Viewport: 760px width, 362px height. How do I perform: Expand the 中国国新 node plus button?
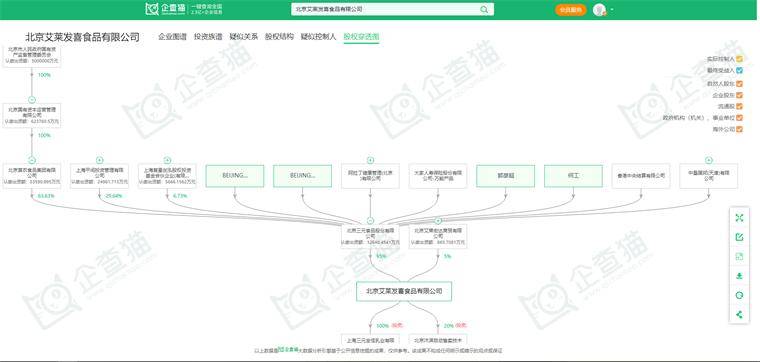click(709, 160)
